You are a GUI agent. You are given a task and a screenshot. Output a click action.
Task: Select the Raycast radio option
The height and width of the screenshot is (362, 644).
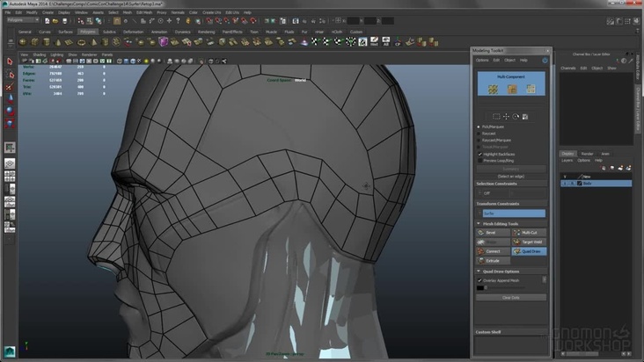point(479,134)
